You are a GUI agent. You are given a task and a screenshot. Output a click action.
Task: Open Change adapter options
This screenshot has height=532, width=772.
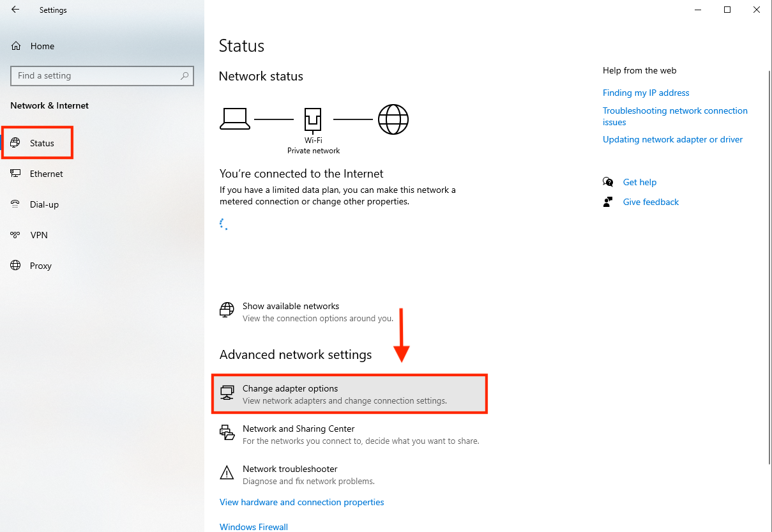click(x=349, y=393)
